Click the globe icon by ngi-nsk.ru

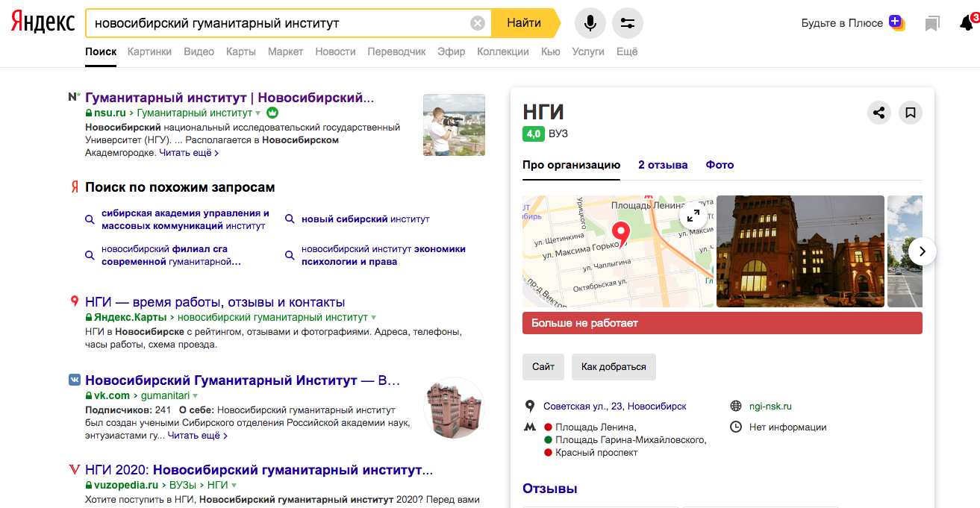[x=736, y=407]
